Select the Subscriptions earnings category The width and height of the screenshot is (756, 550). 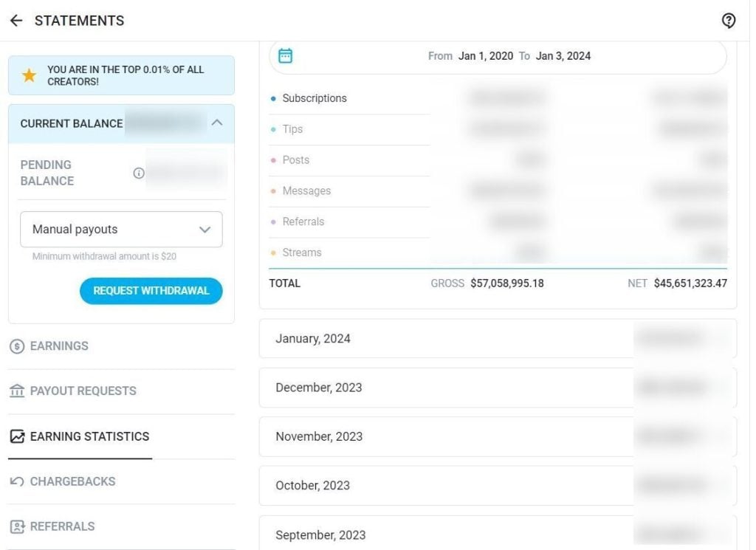tap(315, 98)
